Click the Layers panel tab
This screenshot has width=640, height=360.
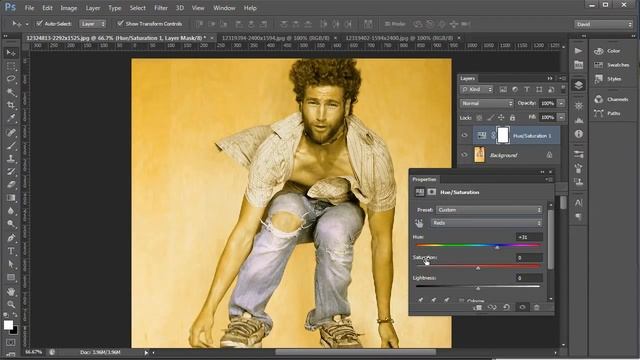[x=467, y=78]
